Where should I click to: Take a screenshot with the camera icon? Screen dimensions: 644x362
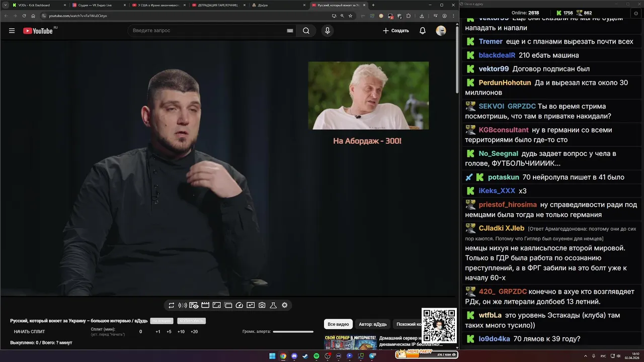click(x=262, y=305)
